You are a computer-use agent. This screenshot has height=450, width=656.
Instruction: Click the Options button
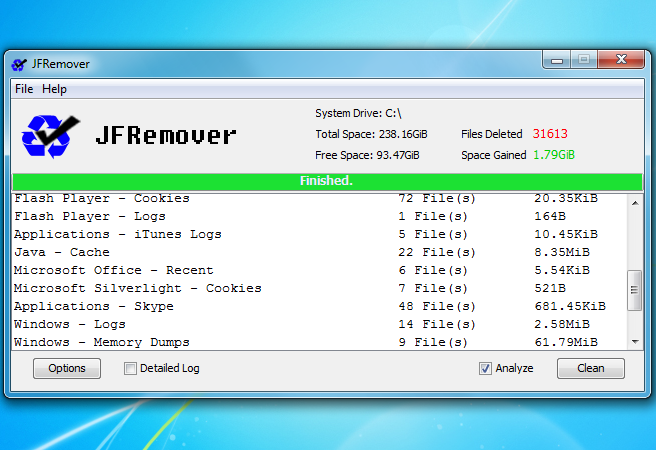click(67, 368)
